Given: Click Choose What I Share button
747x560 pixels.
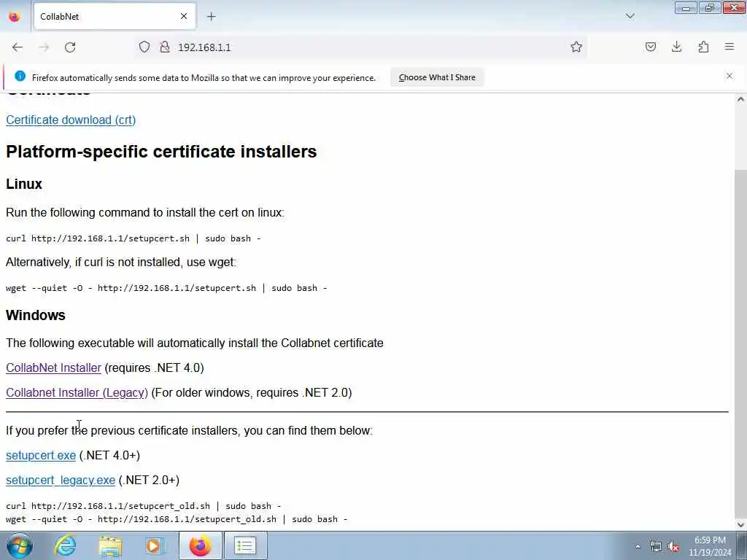Looking at the screenshot, I should tap(437, 77).
